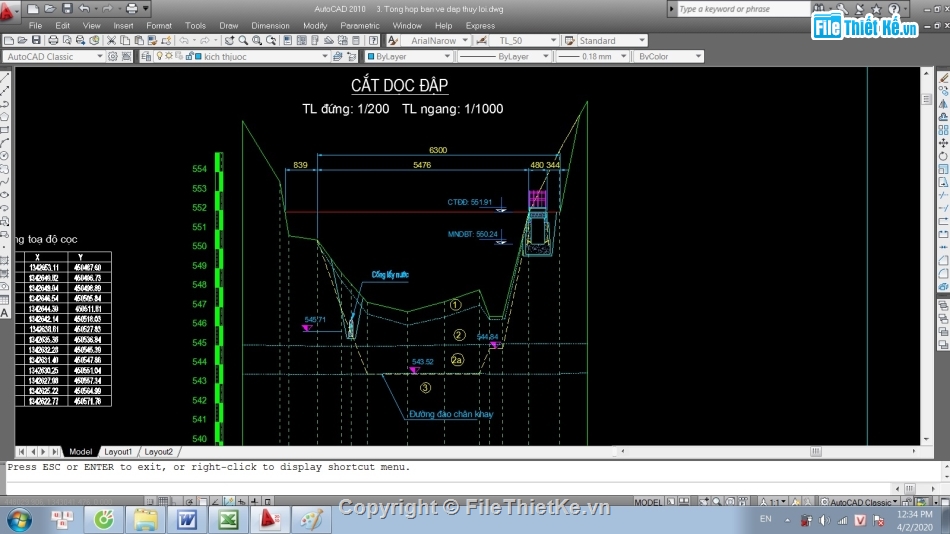Open the Help question mark icon
This screenshot has width=950, height=534.
click(374, 41)
